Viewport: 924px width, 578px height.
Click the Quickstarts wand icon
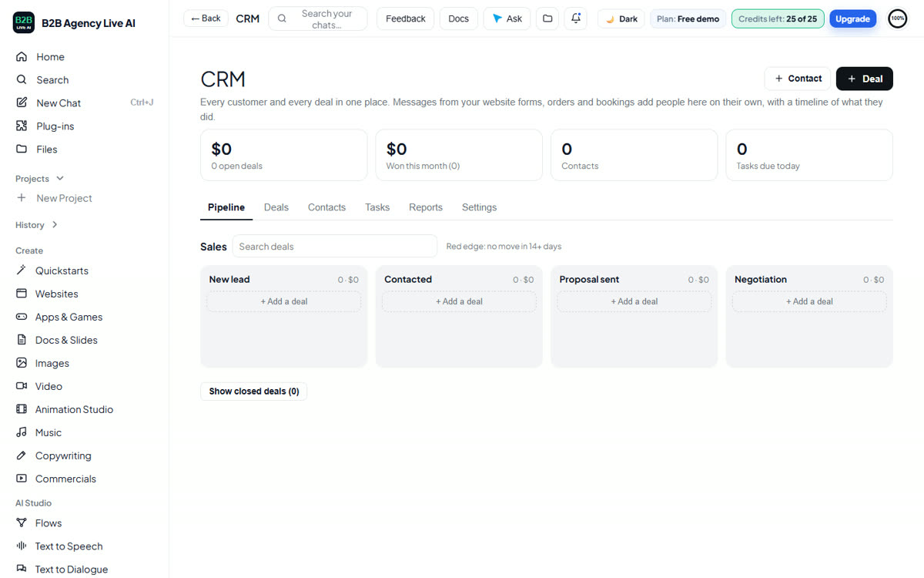(x=21, y=271)
